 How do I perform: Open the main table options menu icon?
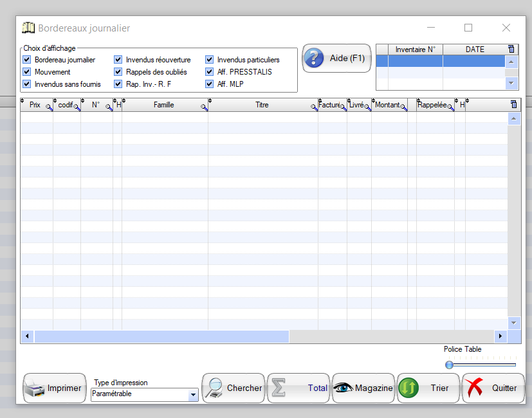click(x=513, y=104)
